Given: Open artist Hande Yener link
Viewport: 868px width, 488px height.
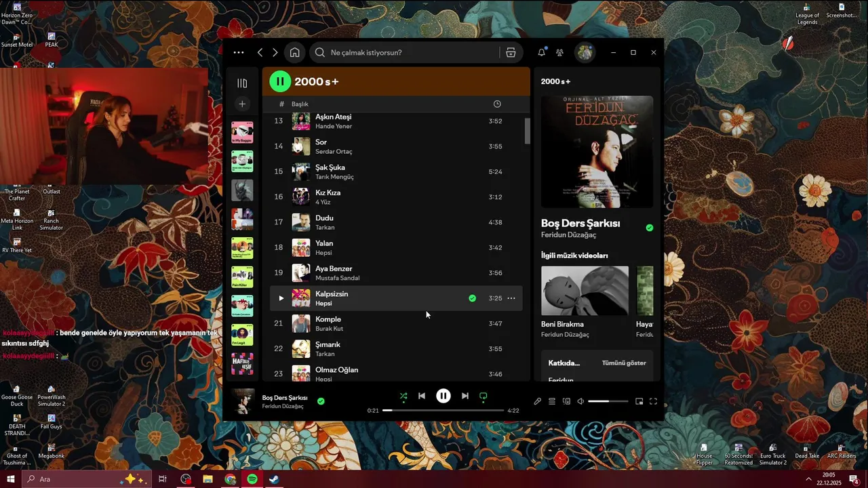Looking at the screenshot, I should point(334,126).
